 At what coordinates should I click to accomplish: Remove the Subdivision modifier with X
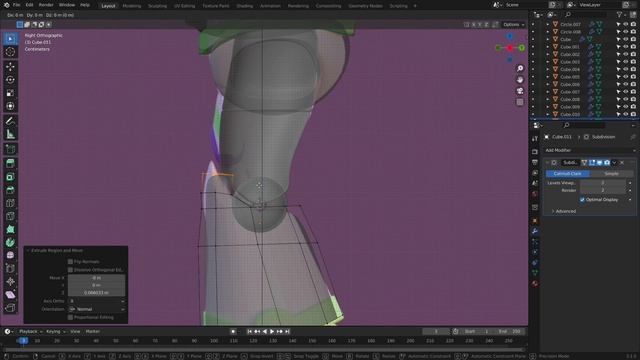click(622, 162)
